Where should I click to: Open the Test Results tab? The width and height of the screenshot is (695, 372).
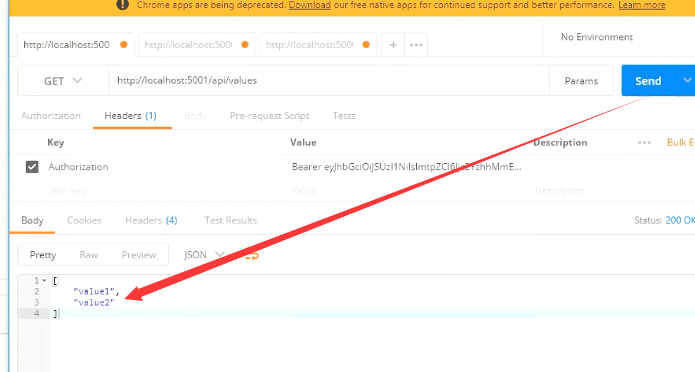tap(230, 220)
